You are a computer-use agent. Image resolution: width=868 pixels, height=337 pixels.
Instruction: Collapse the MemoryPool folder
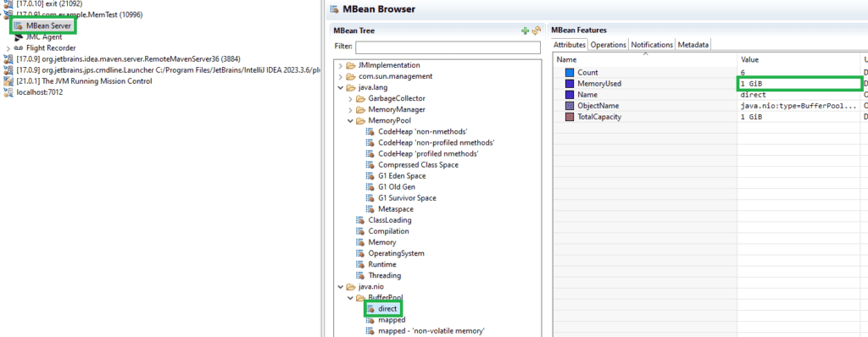pyautogui.click(x=350, y=120)
